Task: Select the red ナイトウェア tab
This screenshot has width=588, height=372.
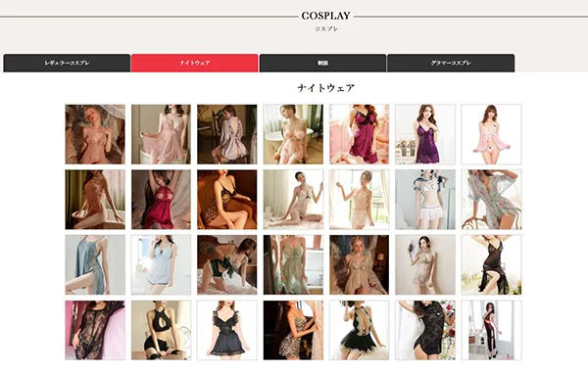Action: [x=195, y=63]
